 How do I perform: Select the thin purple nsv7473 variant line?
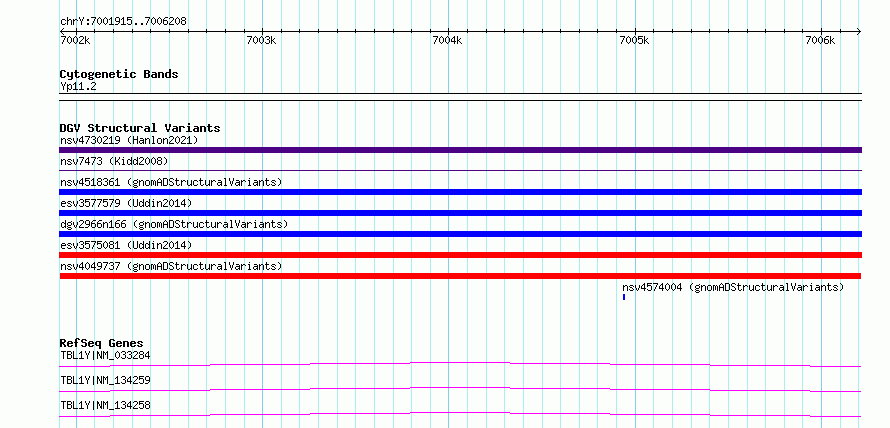pyautogui.click(x=460, y=170)
